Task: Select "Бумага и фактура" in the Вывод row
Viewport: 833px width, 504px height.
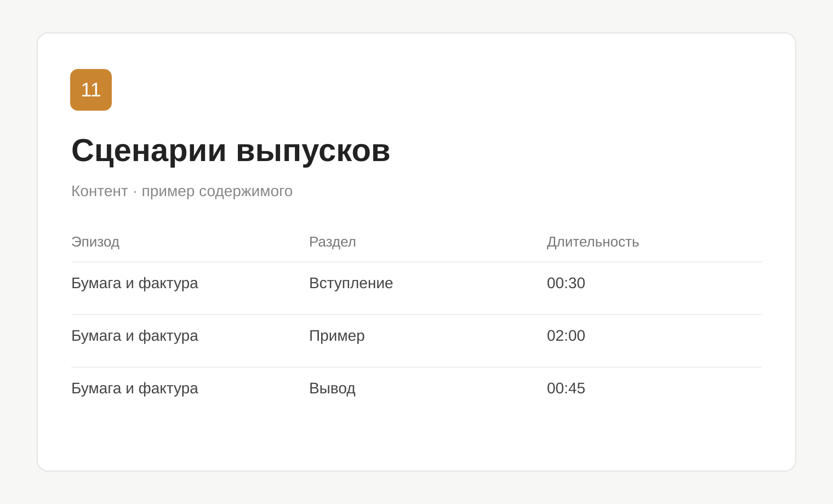Action: tap(135, 388)
